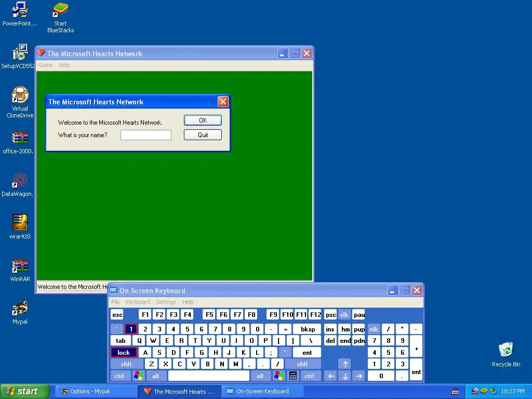This screenshot has height=399, width=532.
Task: Click the up arrow key on keyboard
Action: [x=345, y=364]
